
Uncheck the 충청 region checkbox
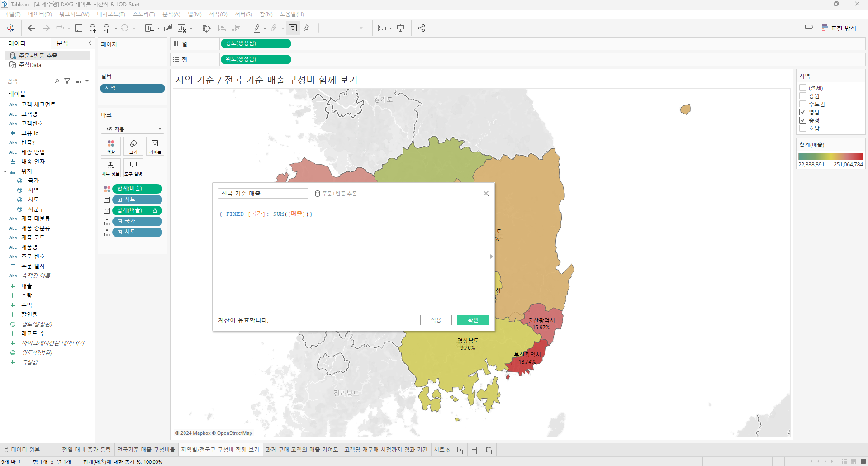coord(803,120)
